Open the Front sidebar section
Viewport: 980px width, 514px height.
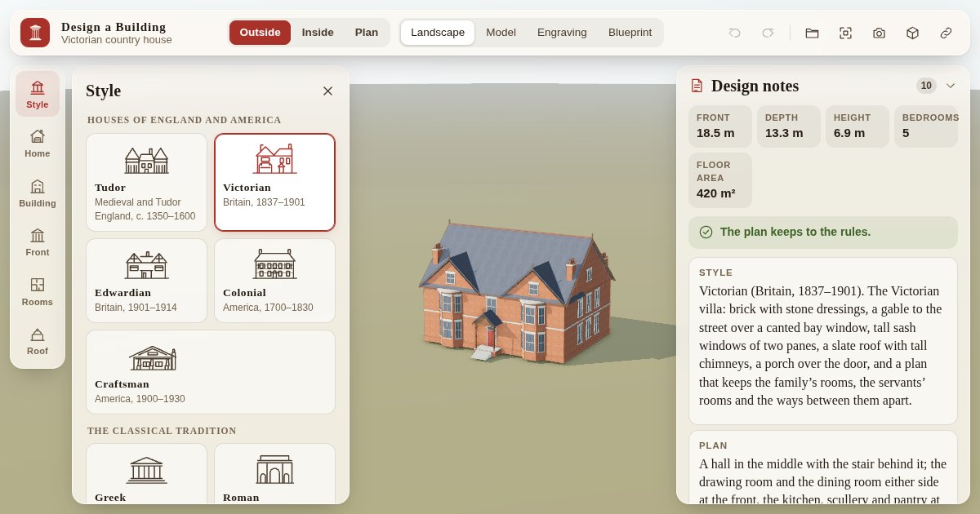[x=38, y=242]
